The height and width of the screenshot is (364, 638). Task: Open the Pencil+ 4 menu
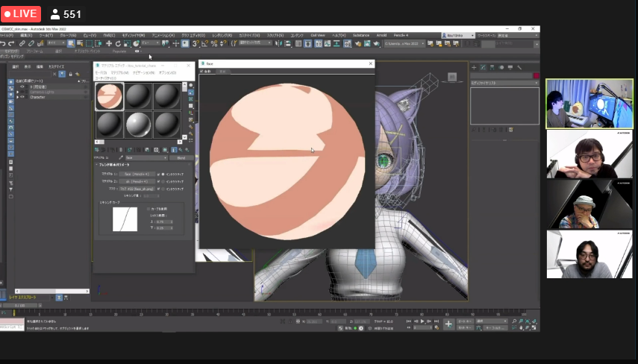click(401, 35)
